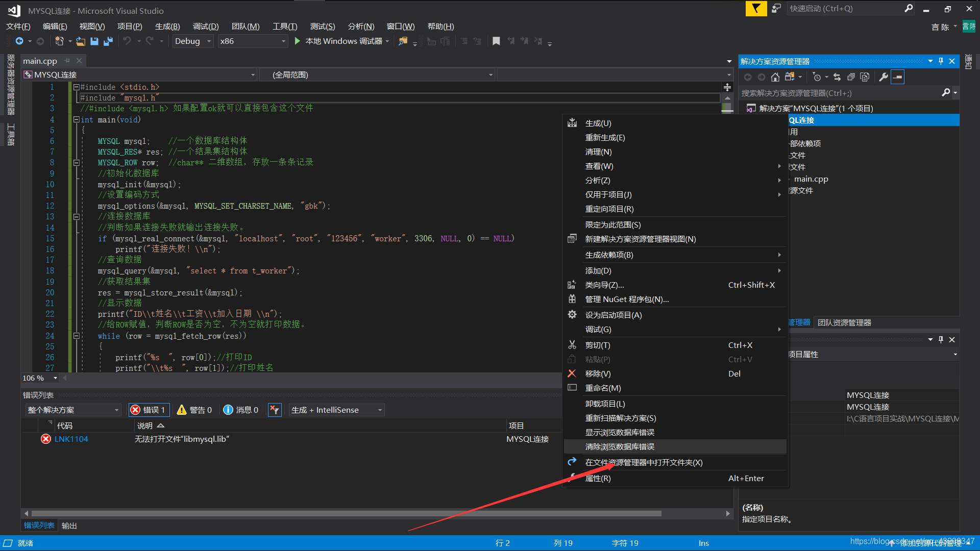Click the Preview Selected Items icon
Viewport: 980px width, 551px height.
coord(898,77)
